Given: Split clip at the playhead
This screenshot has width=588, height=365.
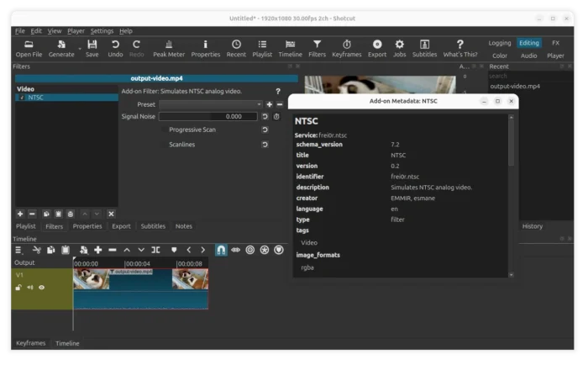Looking at the screenshot, I should pos(155,250).
